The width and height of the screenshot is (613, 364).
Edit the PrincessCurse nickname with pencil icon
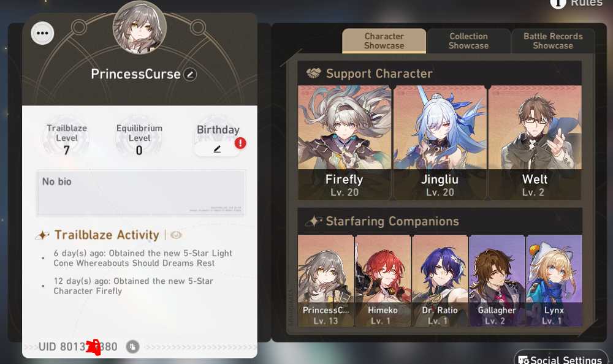(x=191, y=74)
